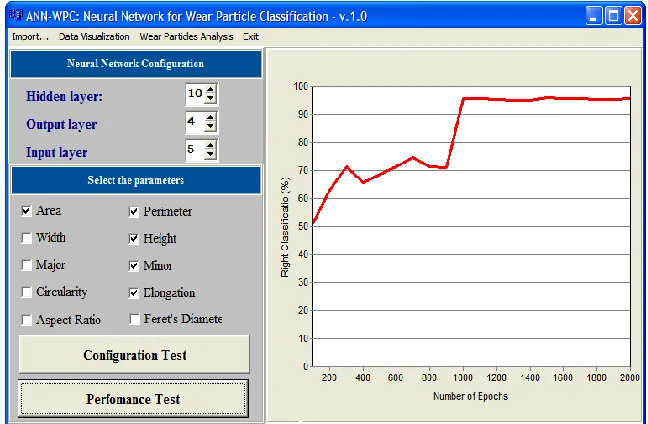Click the Input layer label
The height and width of the screenshot is (424, 648).
[57, 152]
